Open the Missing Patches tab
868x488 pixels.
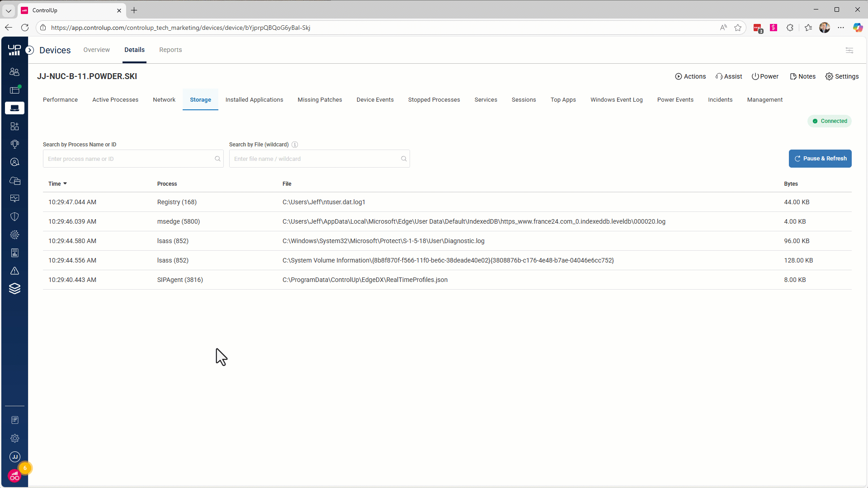click(320, 99)
